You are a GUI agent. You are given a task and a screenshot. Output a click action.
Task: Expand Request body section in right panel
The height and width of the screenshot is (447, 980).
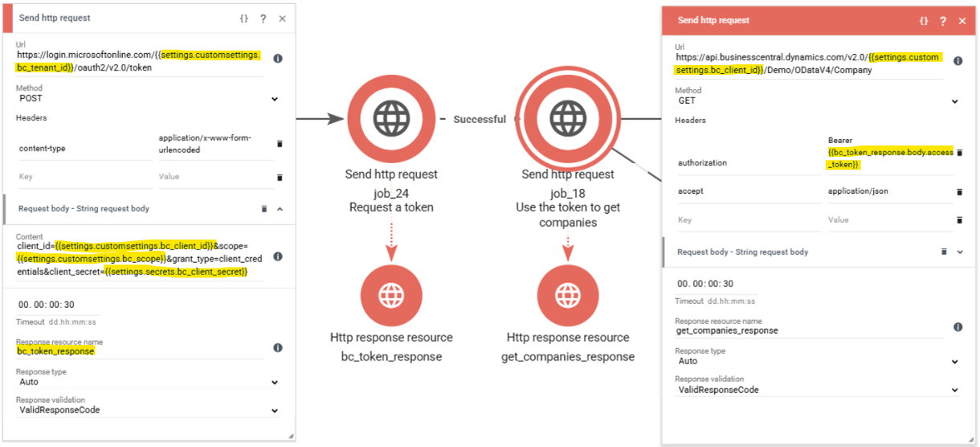tap(959, 252)
